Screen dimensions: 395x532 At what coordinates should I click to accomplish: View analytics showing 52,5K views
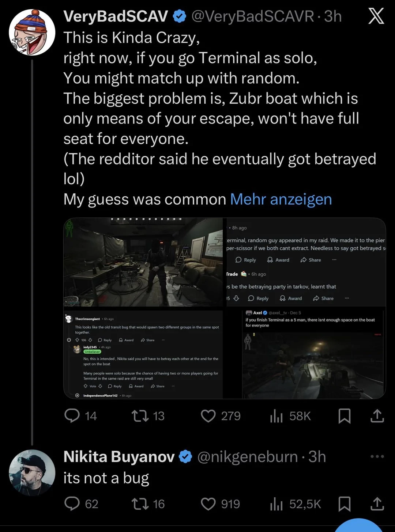pyautogui.click(x=276, y=503)
